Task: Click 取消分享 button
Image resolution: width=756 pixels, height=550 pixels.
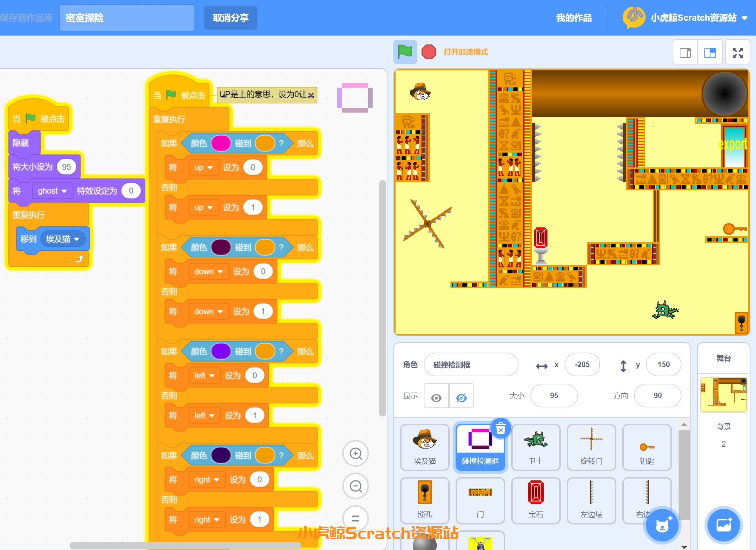Action: pos(230,18)
